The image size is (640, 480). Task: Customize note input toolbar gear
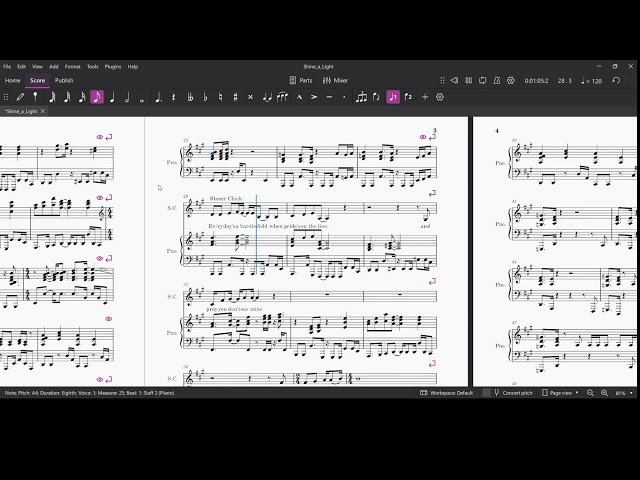(x=440, y=97)
